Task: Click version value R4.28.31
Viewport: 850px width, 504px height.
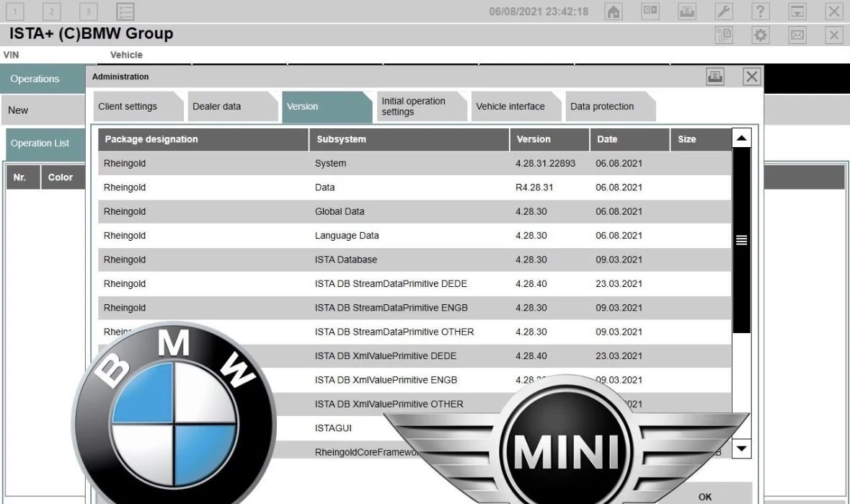Action: [534, 187]
